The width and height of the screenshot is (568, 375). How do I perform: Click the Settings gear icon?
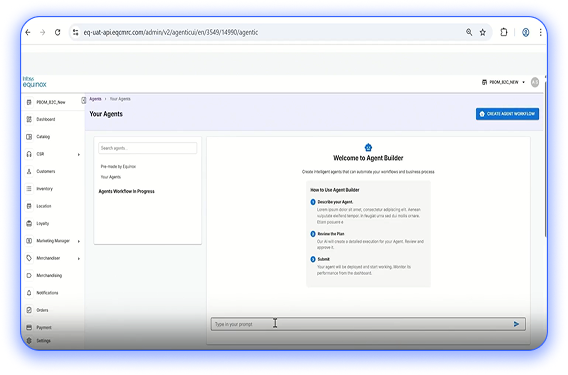pos(29,341)
